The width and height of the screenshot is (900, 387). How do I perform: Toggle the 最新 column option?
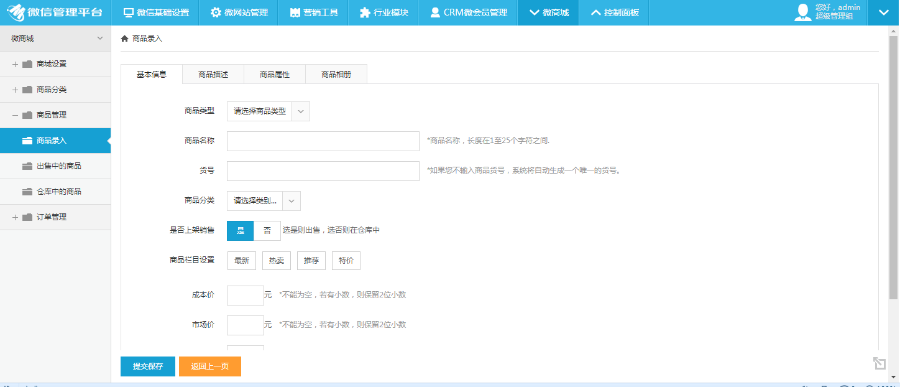(241, 261)
